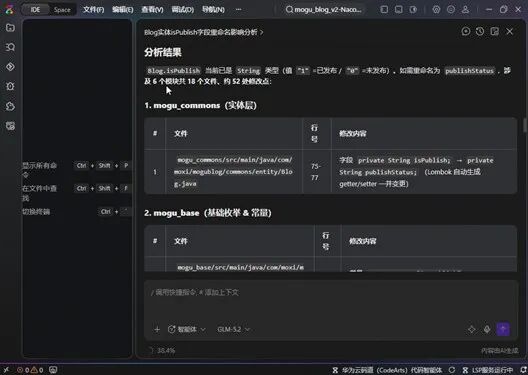Open the extensions puzzle sidebar icon
This screenshot has width=528, height=375.
click(10, 106)
